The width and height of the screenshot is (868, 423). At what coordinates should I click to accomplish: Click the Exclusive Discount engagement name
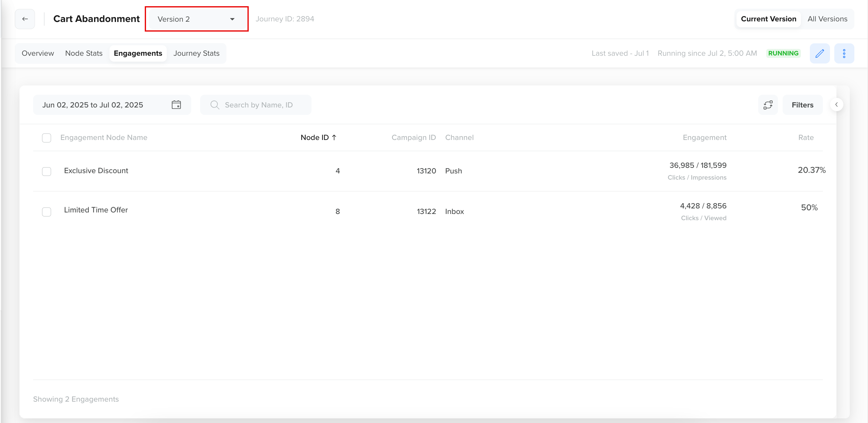tap(96, 171)
